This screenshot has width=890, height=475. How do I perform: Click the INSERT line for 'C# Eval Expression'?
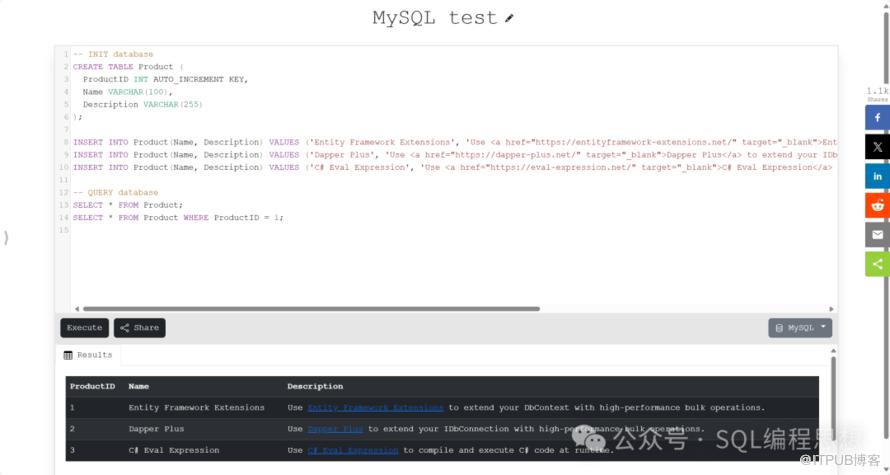coord(454,167)
